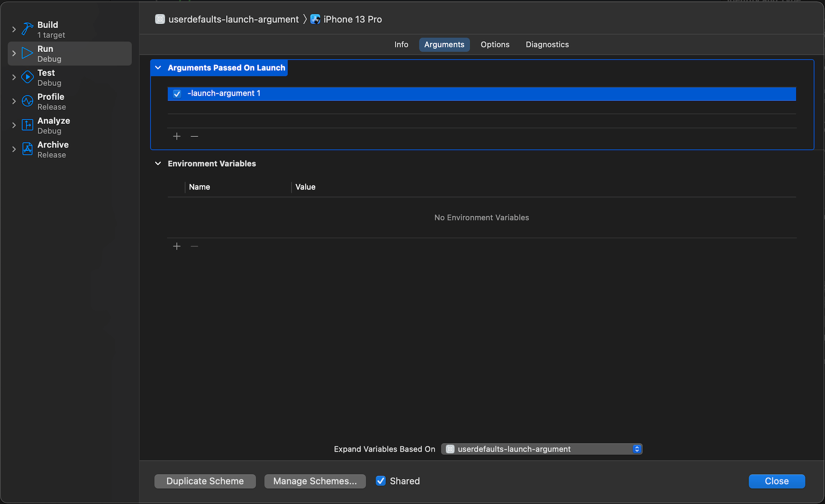Image resolution: width=825 pixels, height=504 pixels.
Task: Click the Archive action icon
Action: pyautogui.click(x=27, y=149)
